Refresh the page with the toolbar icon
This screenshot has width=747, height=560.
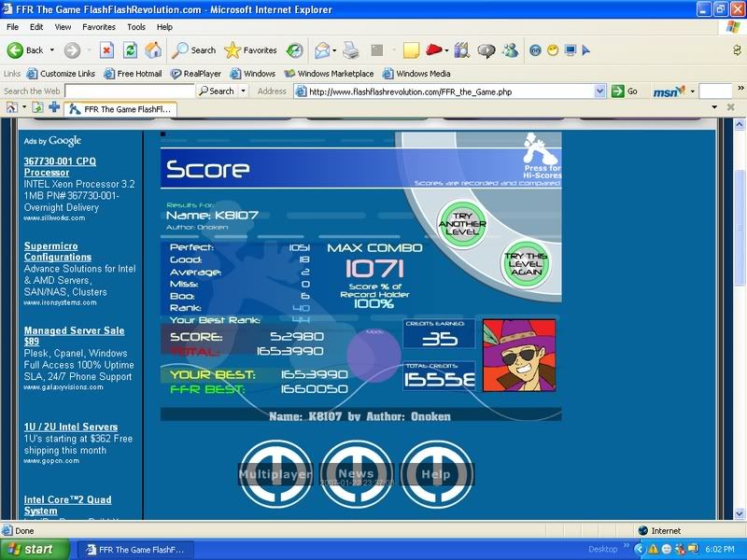coord(130,50)
